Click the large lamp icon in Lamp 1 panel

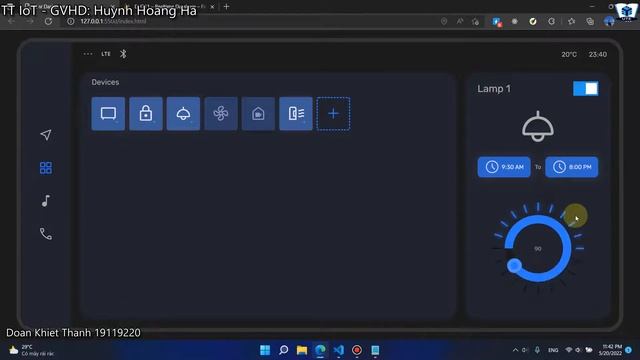point(538,127)
